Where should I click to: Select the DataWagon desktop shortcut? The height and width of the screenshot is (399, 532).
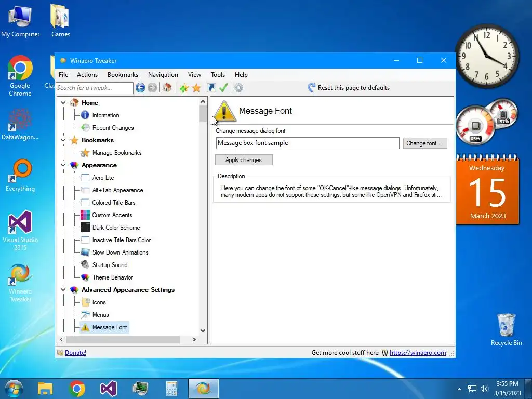point(20,124)
